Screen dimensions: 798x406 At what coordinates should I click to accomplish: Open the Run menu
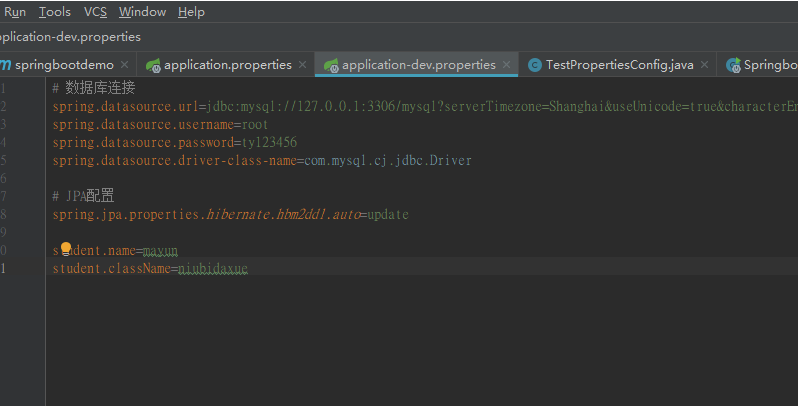tap(15, 12)
